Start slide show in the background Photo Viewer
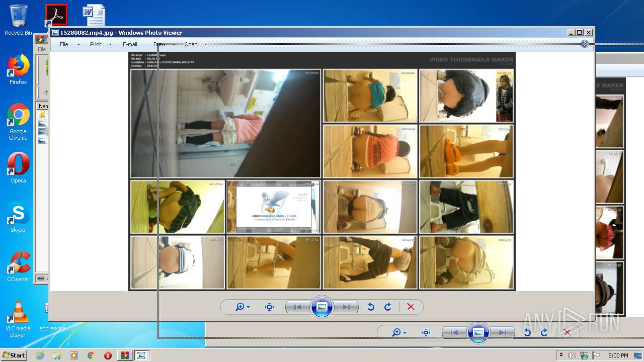 (x=478, y=332)
